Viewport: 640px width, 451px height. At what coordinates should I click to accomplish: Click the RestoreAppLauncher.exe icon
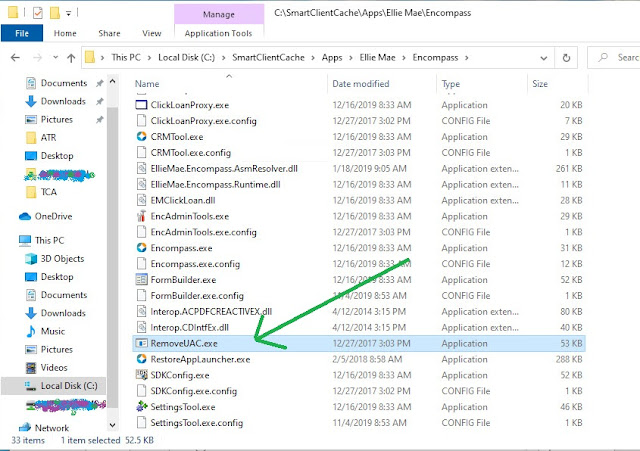(x=141, y=359)
